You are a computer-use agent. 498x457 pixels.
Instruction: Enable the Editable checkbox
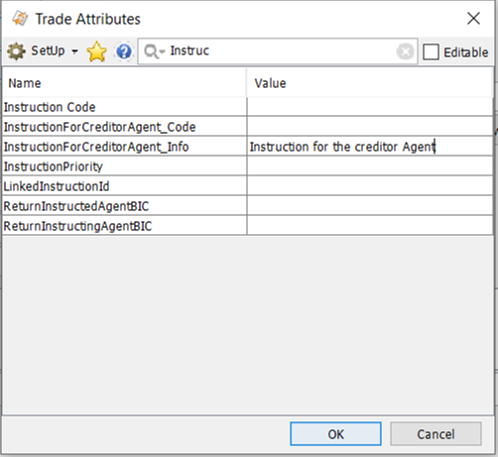(x=431, y=52)
